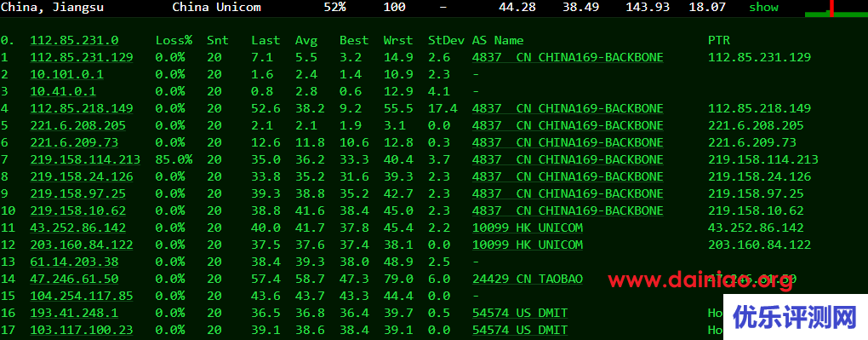Open the hop 12 IP link 203.160.84.122
Viewport: 868px width, 340px height.
[x=82, y=245]
